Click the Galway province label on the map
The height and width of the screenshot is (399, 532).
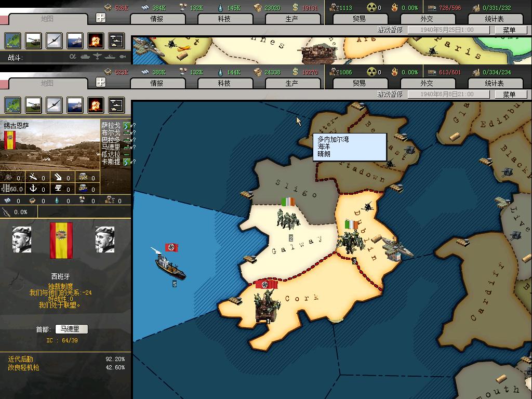(x=296, y=246)
